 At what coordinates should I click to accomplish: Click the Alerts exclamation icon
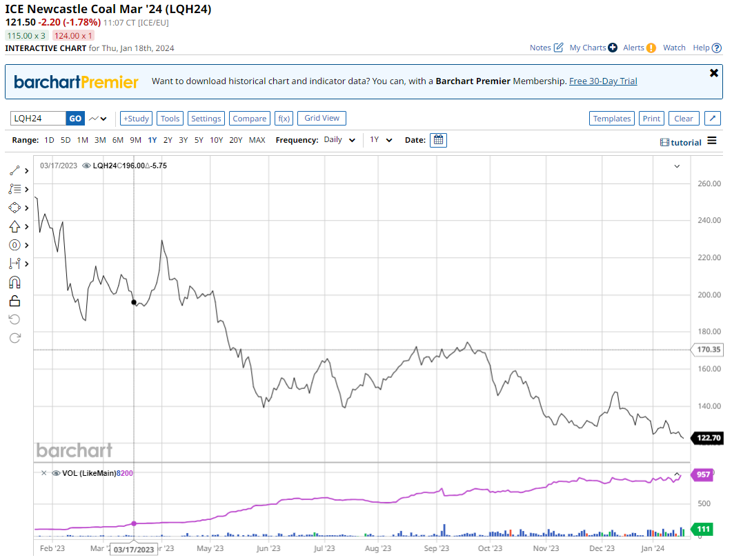[651, 48]
